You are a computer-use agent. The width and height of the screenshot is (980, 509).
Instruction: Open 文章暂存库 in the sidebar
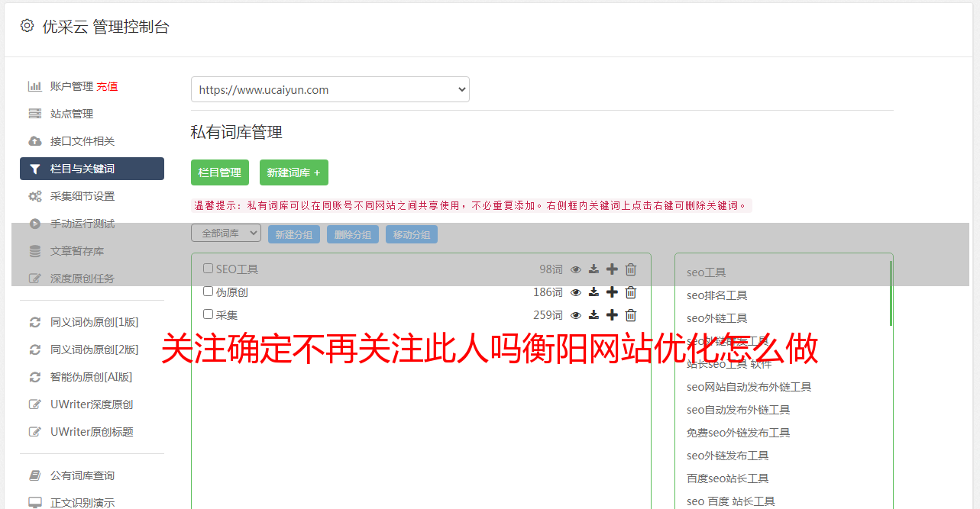77,251
